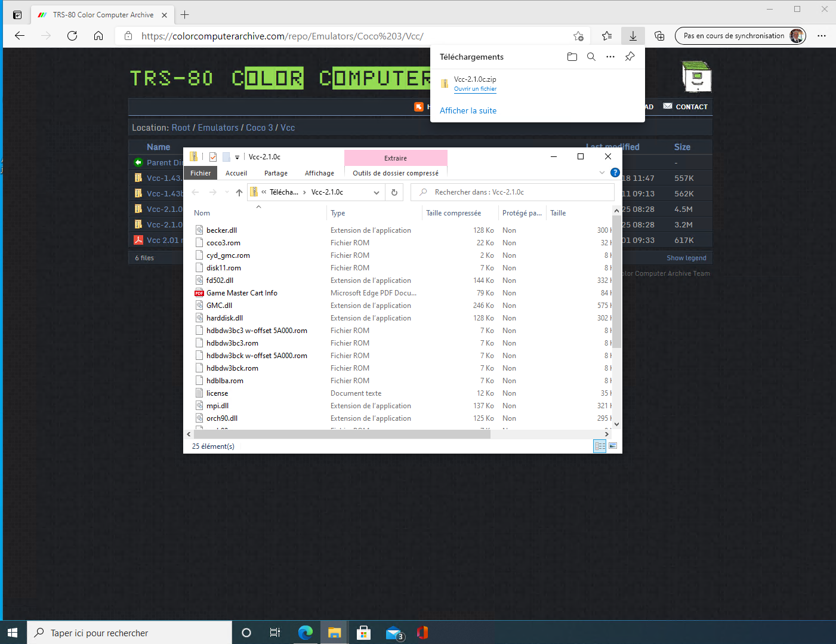This screenshot has height=644, width=836.
Task: Open Edge settings and more menu
Action: coord(822,36)
